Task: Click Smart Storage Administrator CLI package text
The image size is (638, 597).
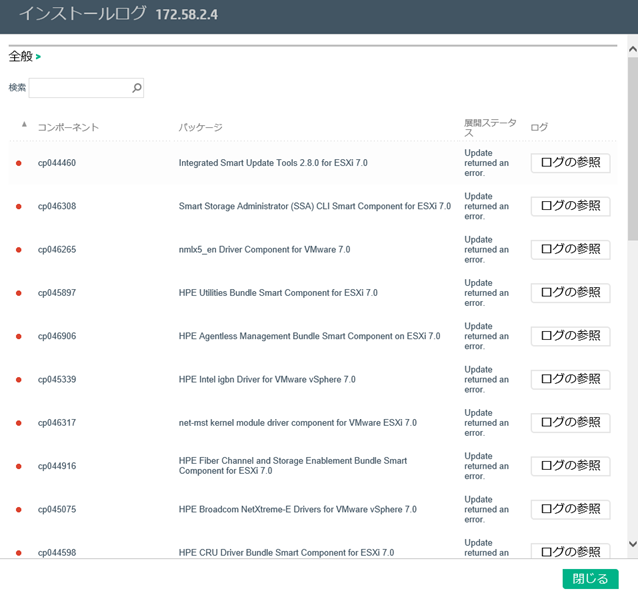Action: tap(315, 206)
